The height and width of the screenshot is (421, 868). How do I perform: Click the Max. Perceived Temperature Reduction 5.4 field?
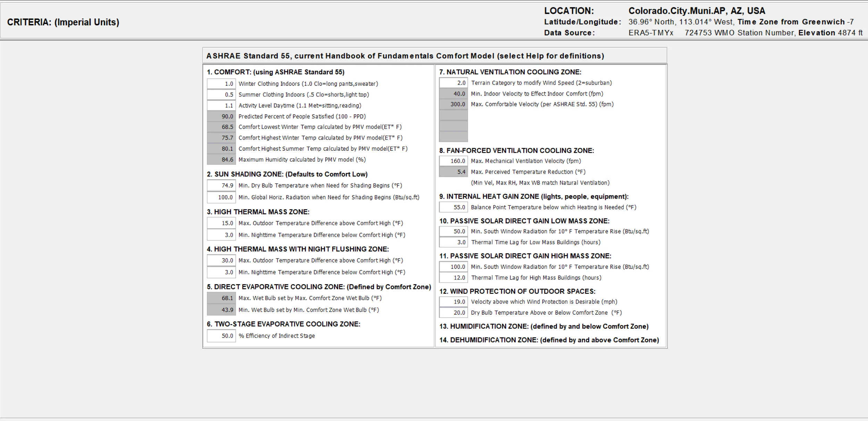pyautogui.click(x=453, y=172)
